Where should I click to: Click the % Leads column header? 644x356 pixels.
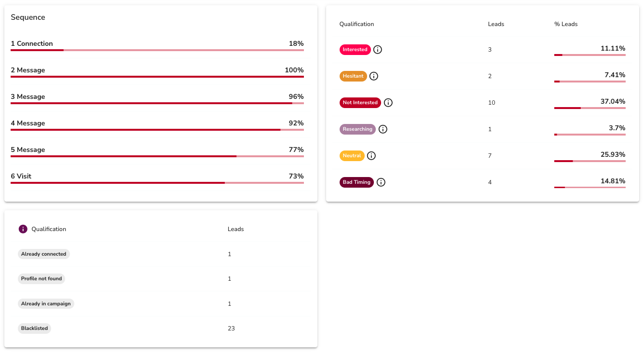566,24
